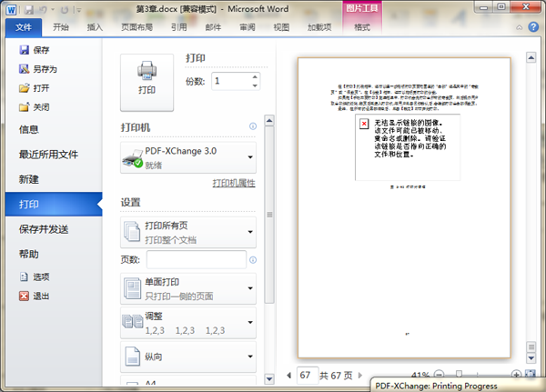
Task: Open the 纵向 orientation dropdown
Action: (x=188, y=357)
